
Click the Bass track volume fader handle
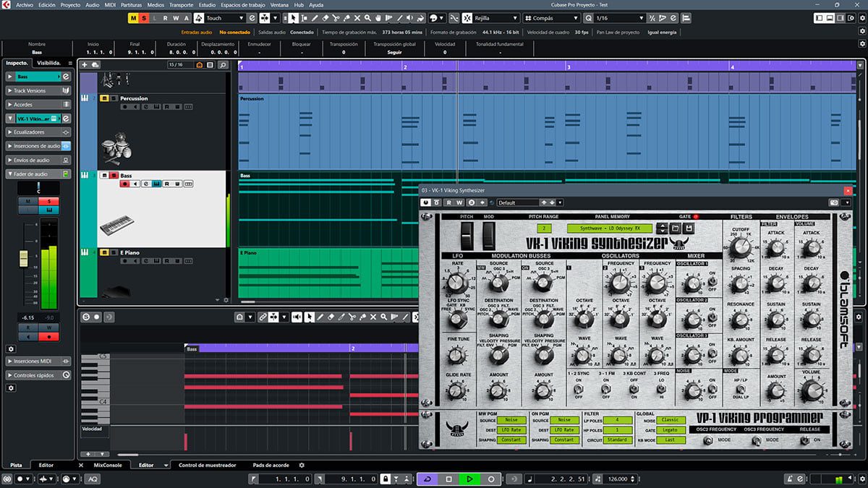23,258
